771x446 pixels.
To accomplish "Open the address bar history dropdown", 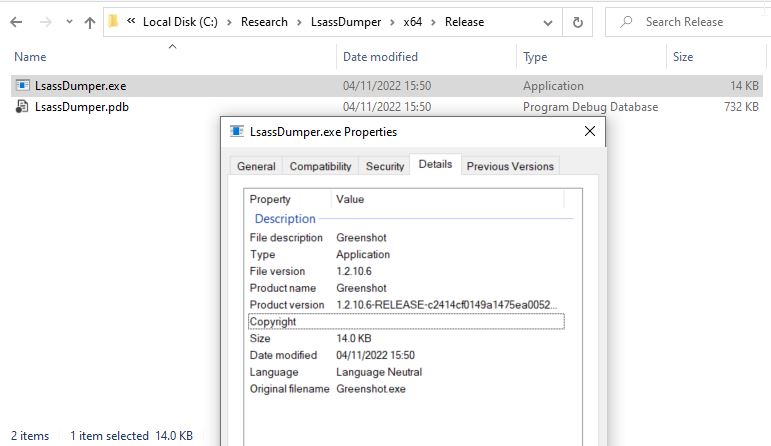I will tap(548, 23).
